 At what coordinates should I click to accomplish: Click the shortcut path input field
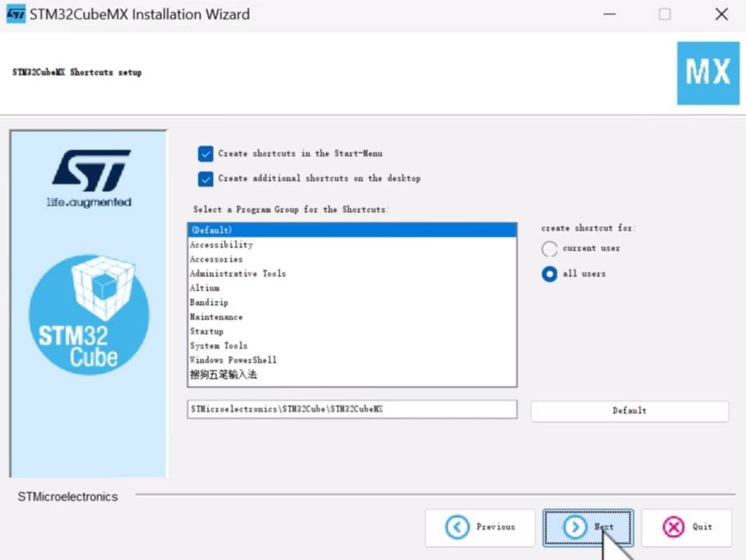[352, 410]
